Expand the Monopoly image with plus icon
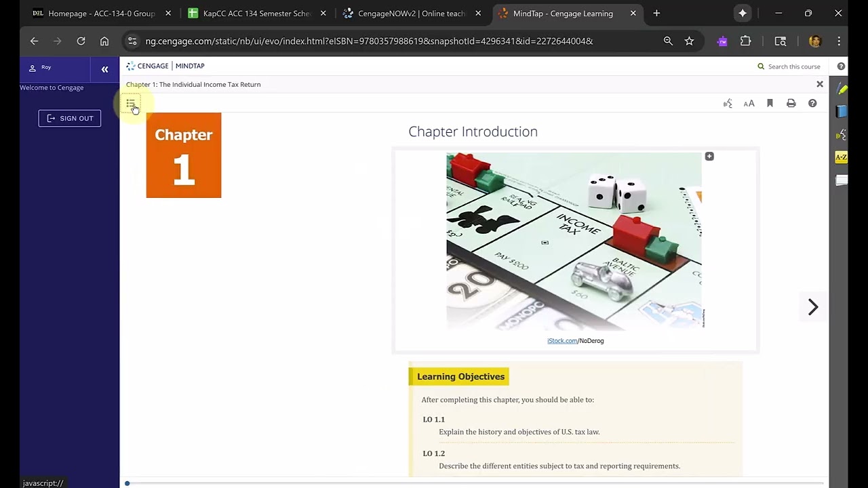Screen dimensions: 868x488 pos(709,157)
